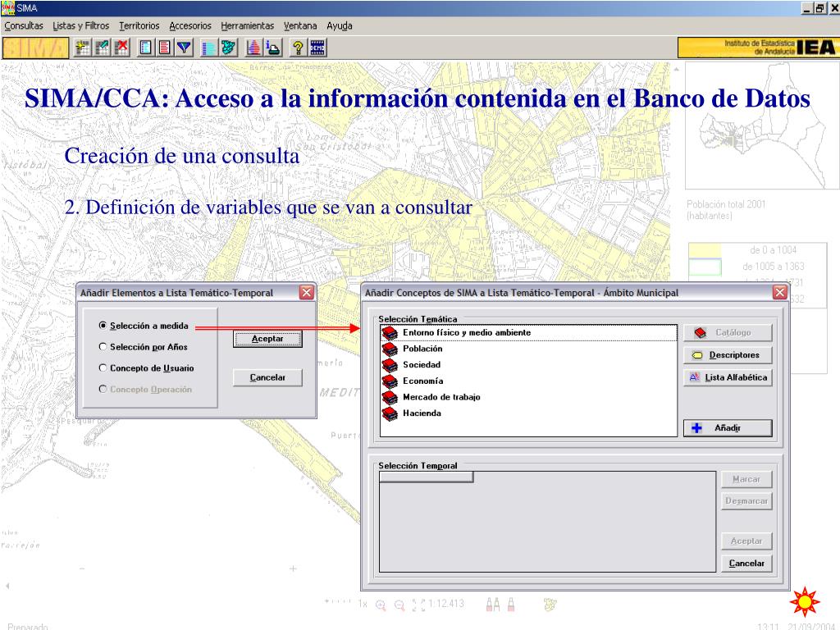Click the magnifier zoom-out icon below the map
Image resolution: width=840 pixels, height=630 pixels.
click(399, 605)
